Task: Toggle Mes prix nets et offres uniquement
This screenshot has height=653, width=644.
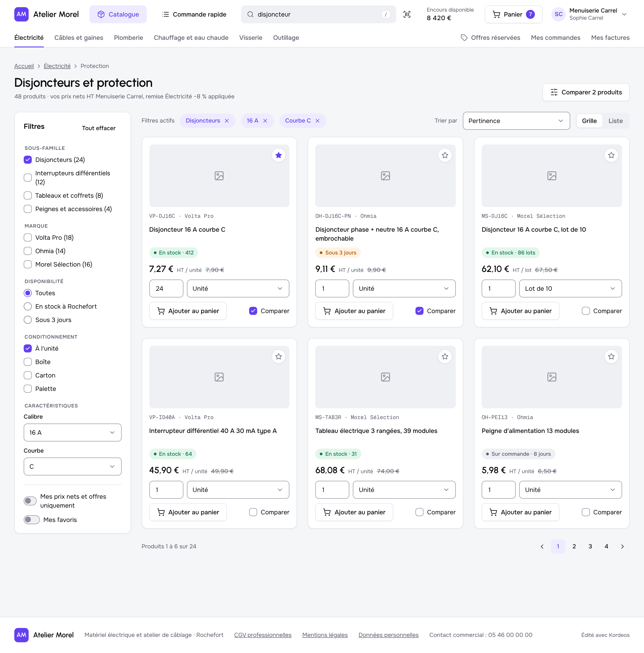Action: pos(30,501)
